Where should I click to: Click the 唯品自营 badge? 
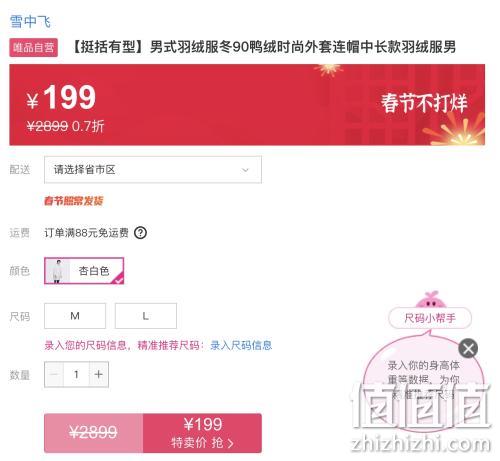[33, 48]
